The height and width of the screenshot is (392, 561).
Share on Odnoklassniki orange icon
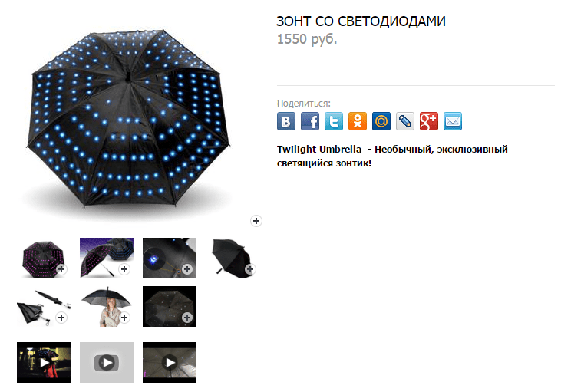click(358, 121)
